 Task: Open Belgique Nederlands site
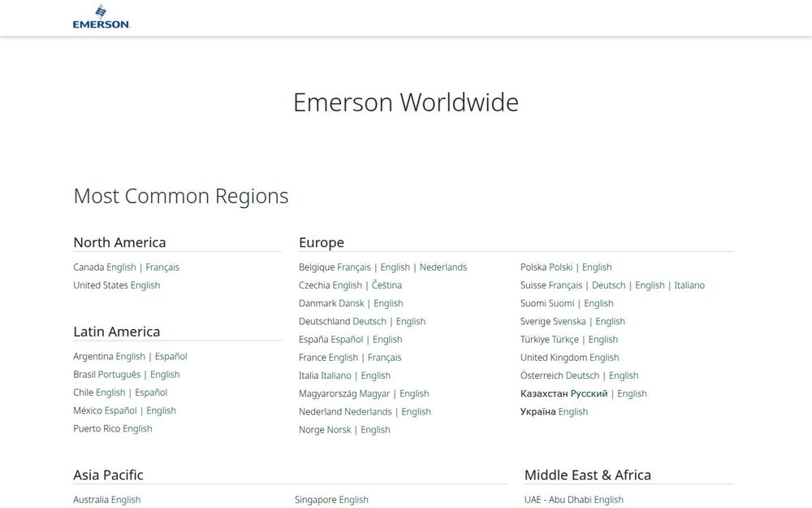click(443, 267)
